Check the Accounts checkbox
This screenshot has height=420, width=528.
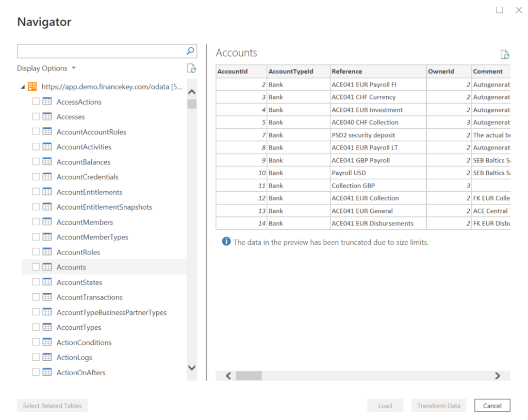(x=36, y=267)
